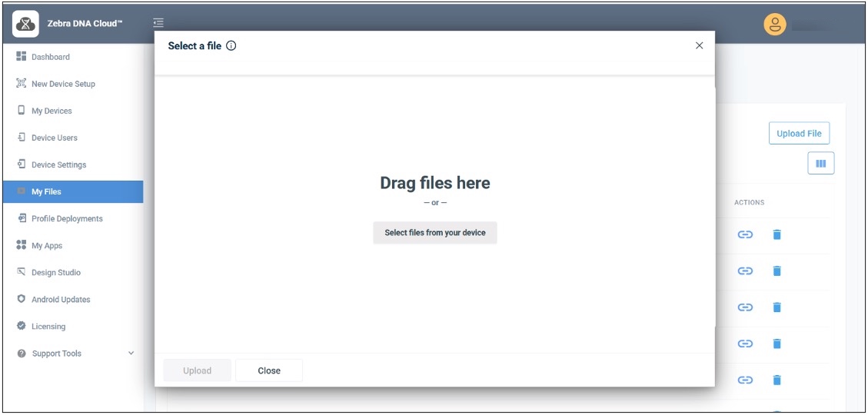Select My Files in sidebar
This screenshot has width=868, height=415.
(72, 192)
